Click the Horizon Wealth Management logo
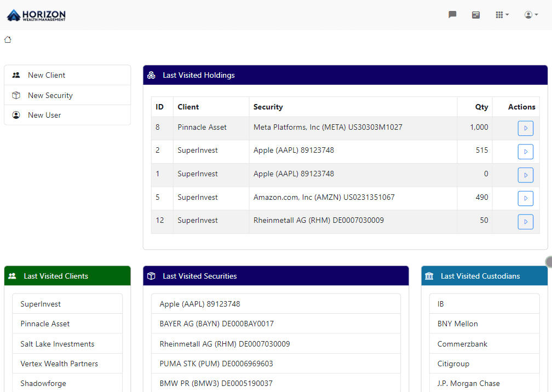This screenshot has height=392, width=552. point(36,15)
